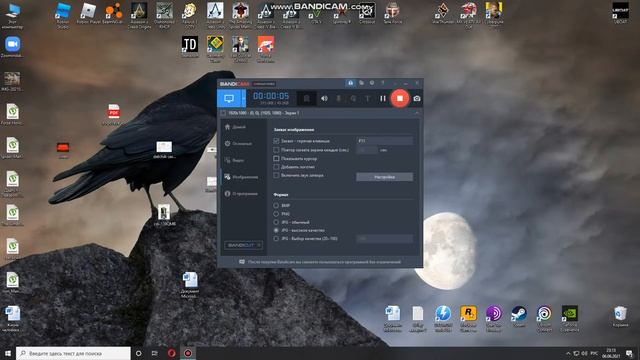The width and height of the screenshot is (640, 360).
Task: Click the Windows Start button
Action: tap(8, 353)
